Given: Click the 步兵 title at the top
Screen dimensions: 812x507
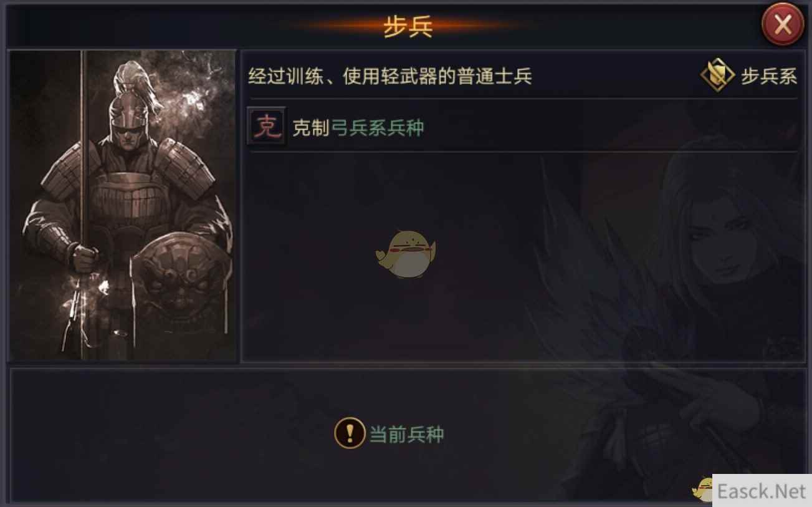Looking at the screenshot, I should click(408, 27).
